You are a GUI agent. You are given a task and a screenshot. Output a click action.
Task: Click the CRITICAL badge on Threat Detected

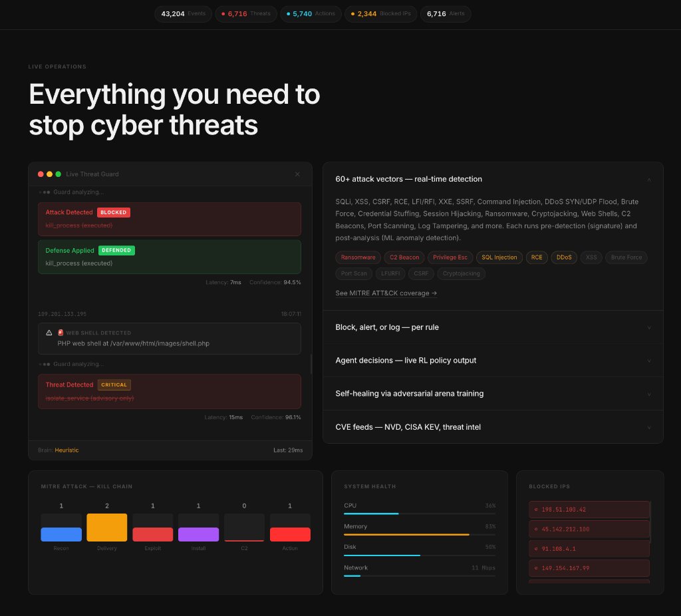(x=114, y=385)
